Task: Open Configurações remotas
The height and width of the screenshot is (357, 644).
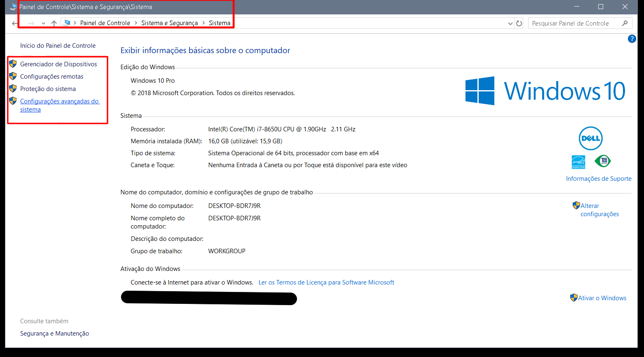Action: [52, 77]
